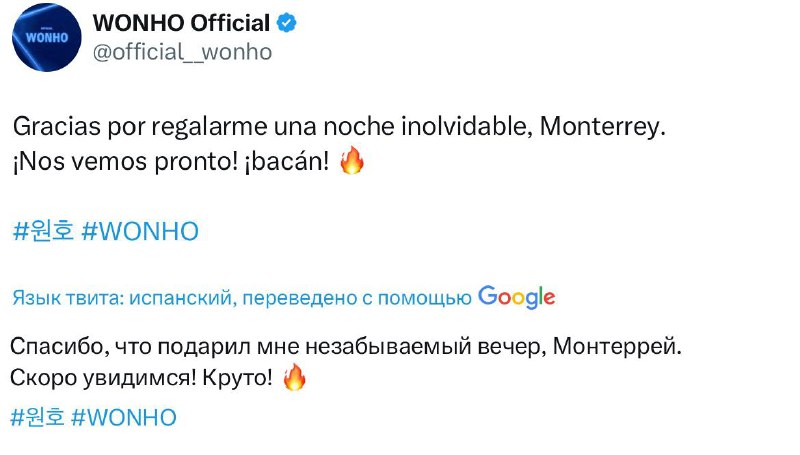Open the @official__wonho handle
The image size is (800, 455).
182,52
